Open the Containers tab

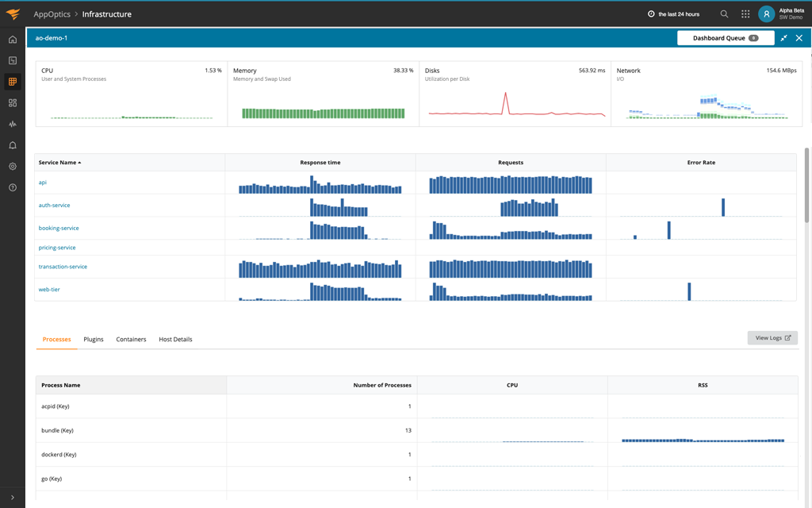[131, 339]
